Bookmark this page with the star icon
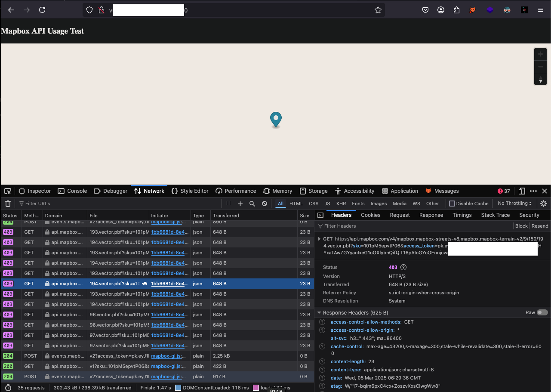This screenshot has height=392, width=551. click(x=378, y=10)
